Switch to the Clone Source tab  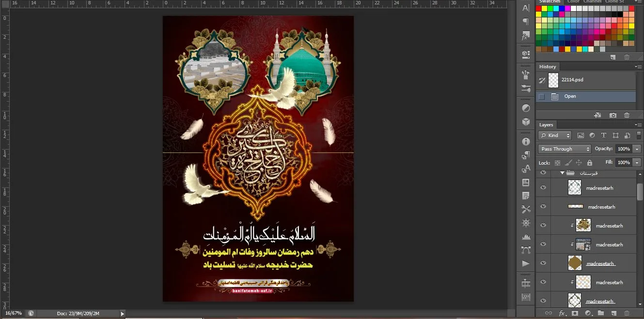[615, 2]
